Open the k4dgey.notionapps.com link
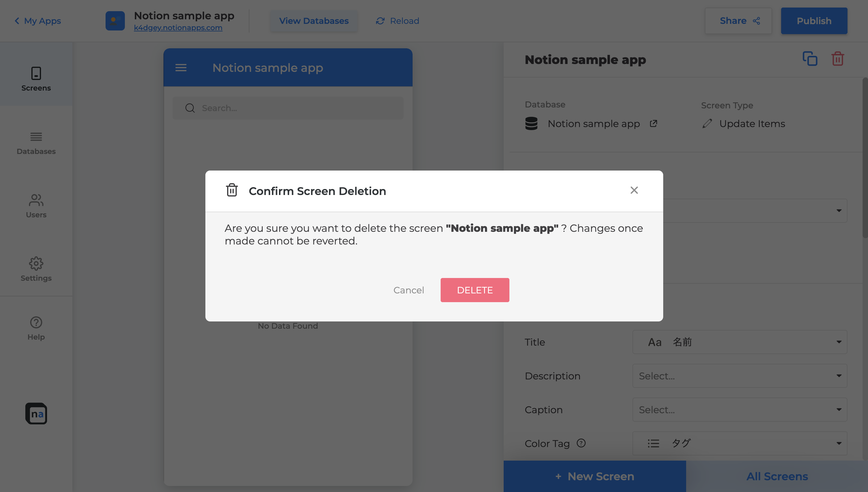The image size is (868, 492). (178, 28)
